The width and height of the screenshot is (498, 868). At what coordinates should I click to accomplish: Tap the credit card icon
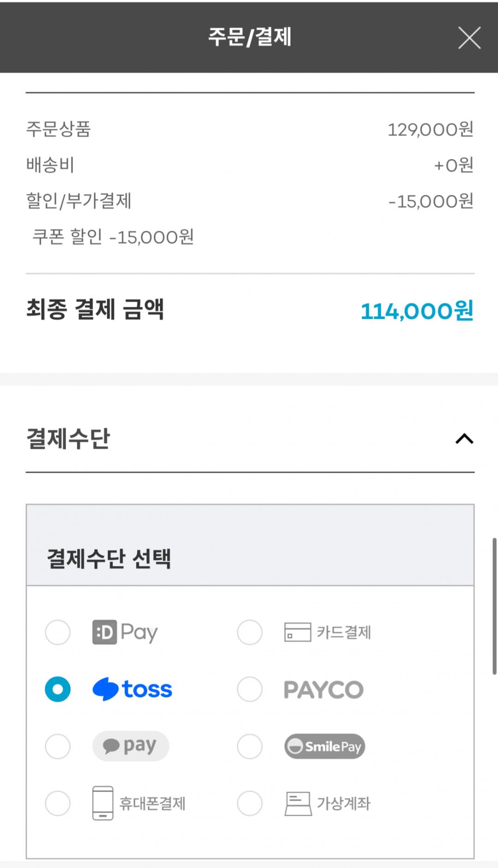[x=297, y=632]
